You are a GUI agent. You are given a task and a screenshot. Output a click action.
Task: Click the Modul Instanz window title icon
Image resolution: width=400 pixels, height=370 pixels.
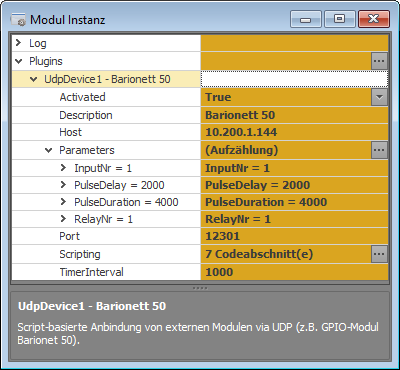[x=18, y=20]
